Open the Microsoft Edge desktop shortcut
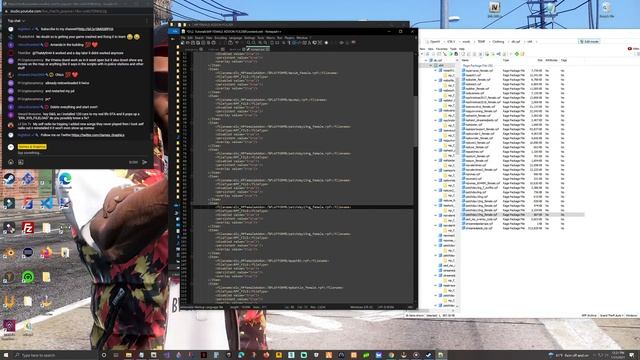 coord(65,179)
